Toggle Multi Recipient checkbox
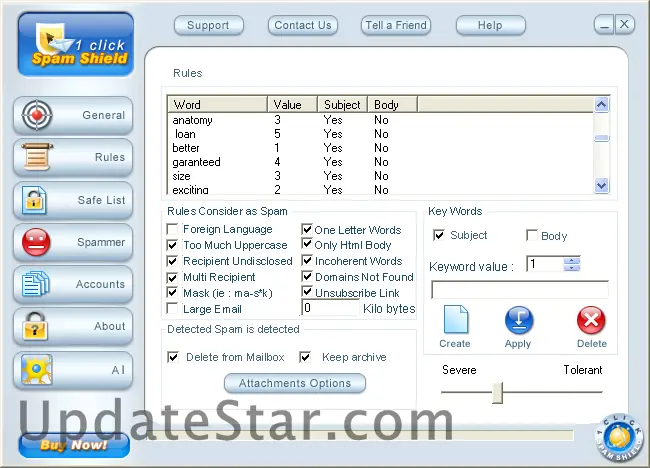The width and height of the screenshot is (650, 468). tap(172, 277)
